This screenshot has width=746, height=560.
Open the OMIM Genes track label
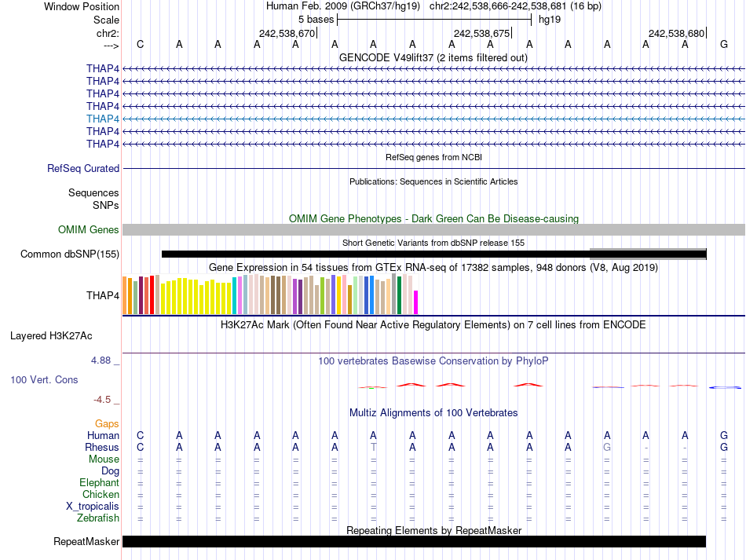tap(89, 230)
